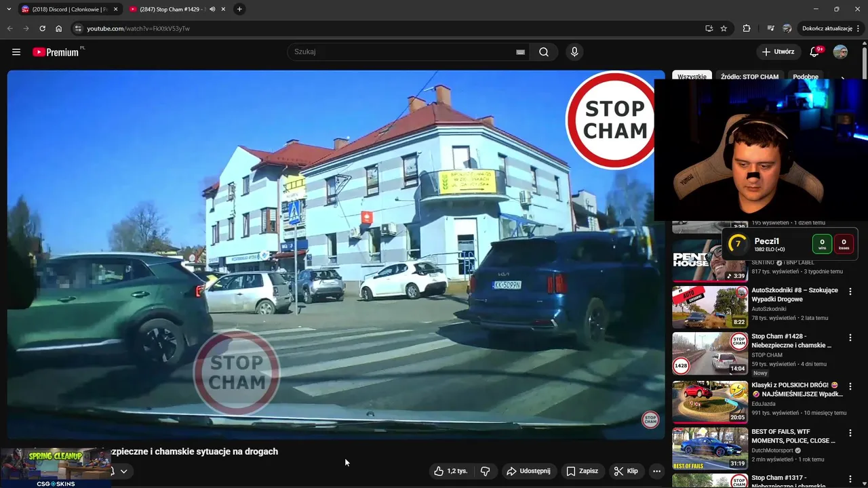The image size is (868, 488).
Task: Open browser extensions puzzle icon
Action: tap(747, 28)
